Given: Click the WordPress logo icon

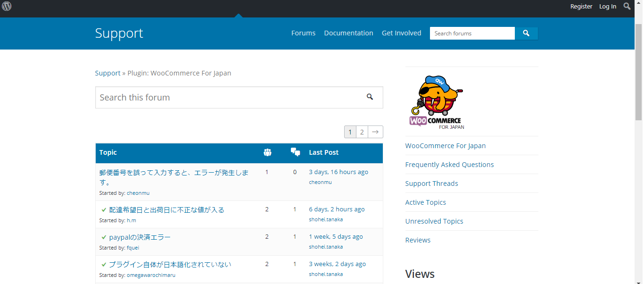Looking at the screenshot, I should click(x=7, y=6).
